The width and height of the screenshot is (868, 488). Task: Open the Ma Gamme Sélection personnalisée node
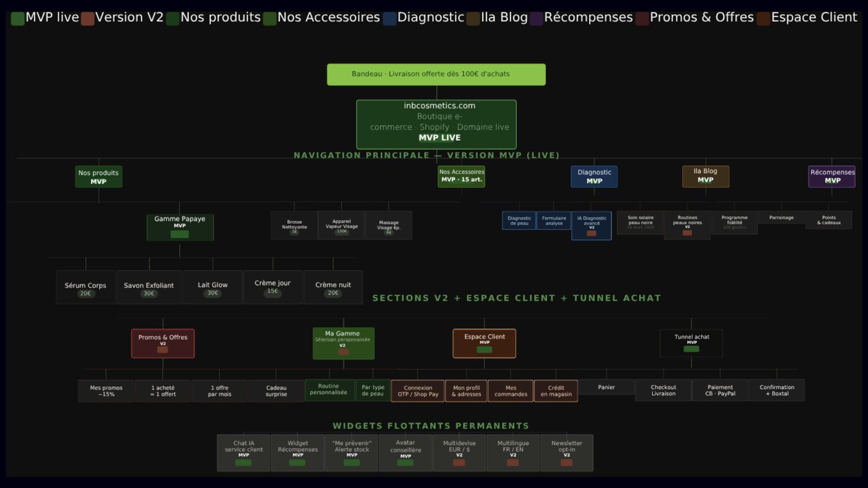(344, 343)
